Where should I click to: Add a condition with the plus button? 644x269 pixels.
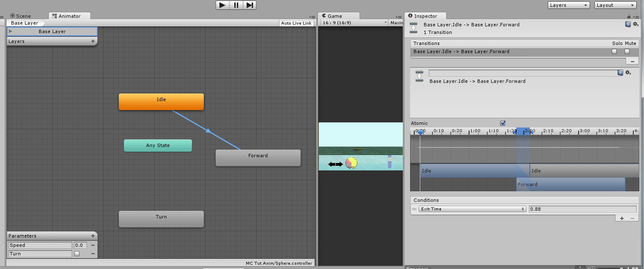(622, 218)
